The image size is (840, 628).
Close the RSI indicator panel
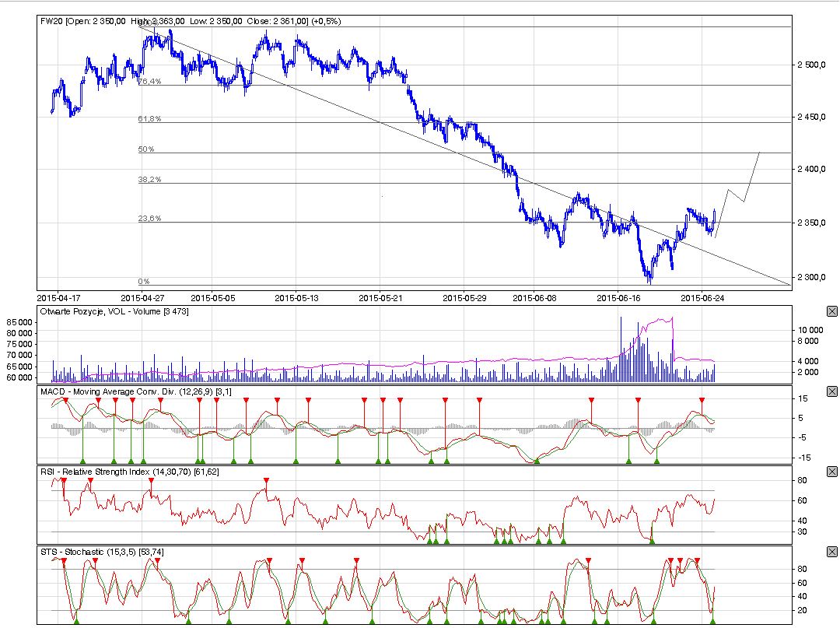831,472
